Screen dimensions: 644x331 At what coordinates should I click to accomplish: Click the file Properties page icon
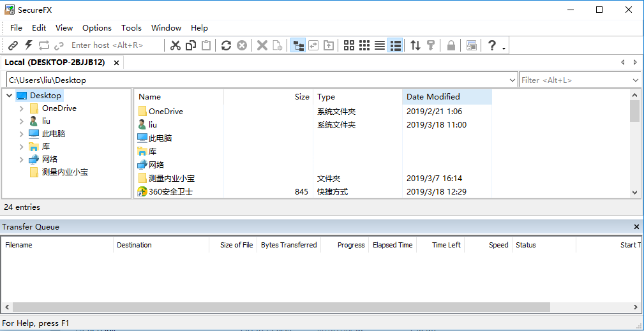coord(278,45)
